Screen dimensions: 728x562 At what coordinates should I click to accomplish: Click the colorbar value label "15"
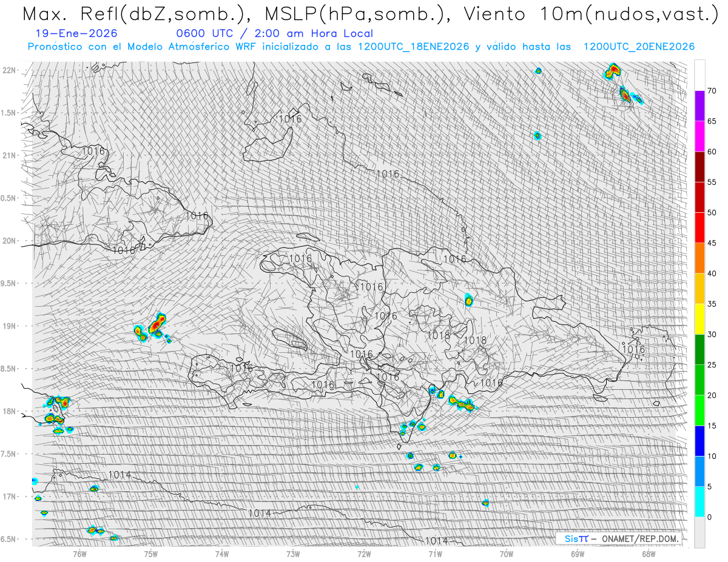coord(712,426)
